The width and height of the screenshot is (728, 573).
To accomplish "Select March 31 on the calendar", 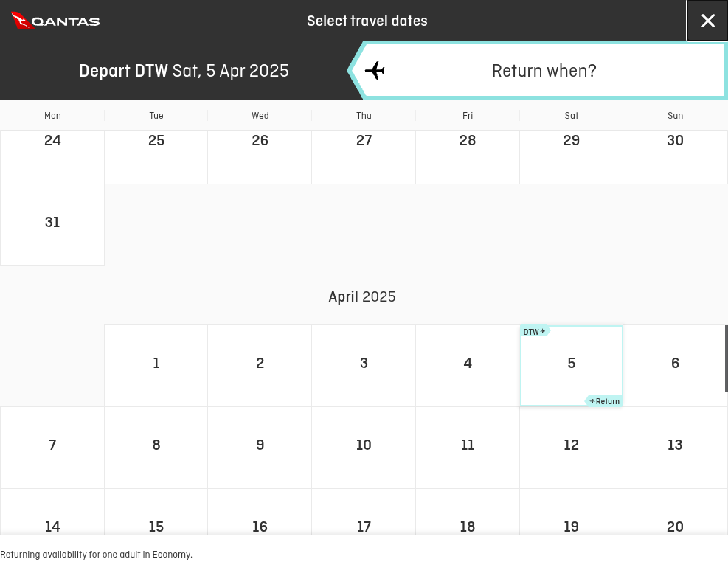I will [x=52, y=225].
